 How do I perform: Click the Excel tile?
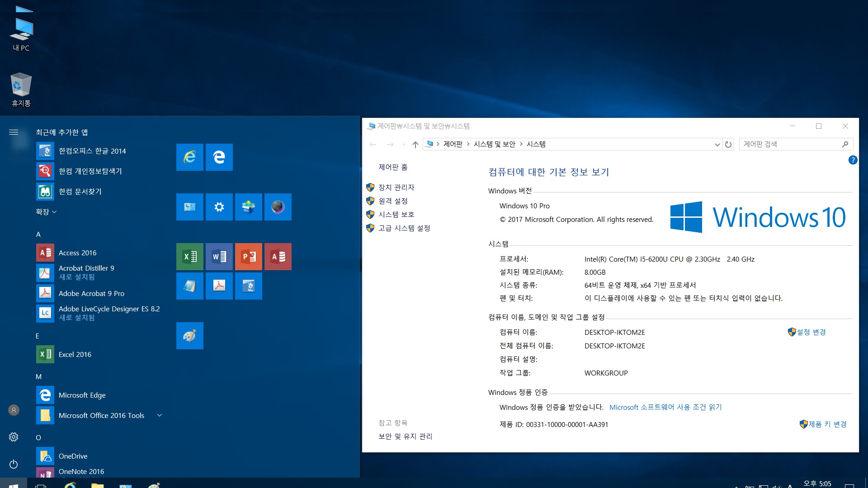point(190,257)
